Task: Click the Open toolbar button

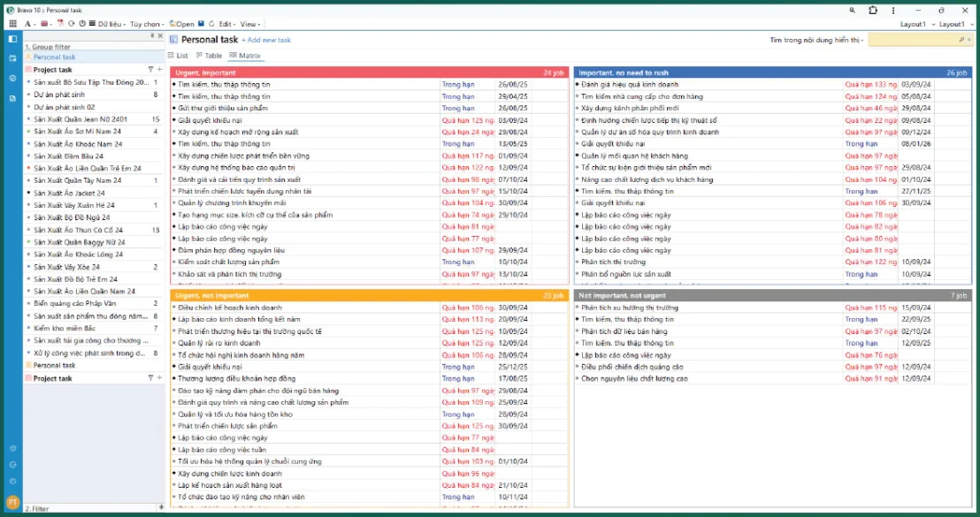Action: click(182, 24)
